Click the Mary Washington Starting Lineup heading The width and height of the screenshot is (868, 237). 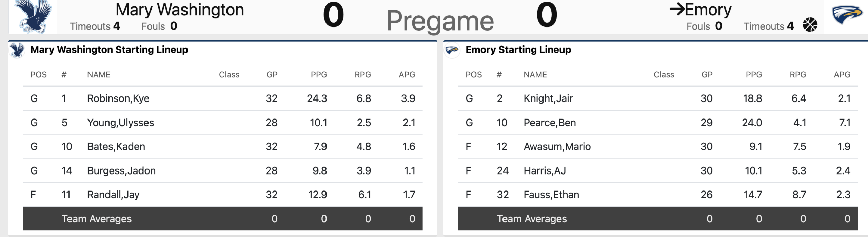point(109,50)
